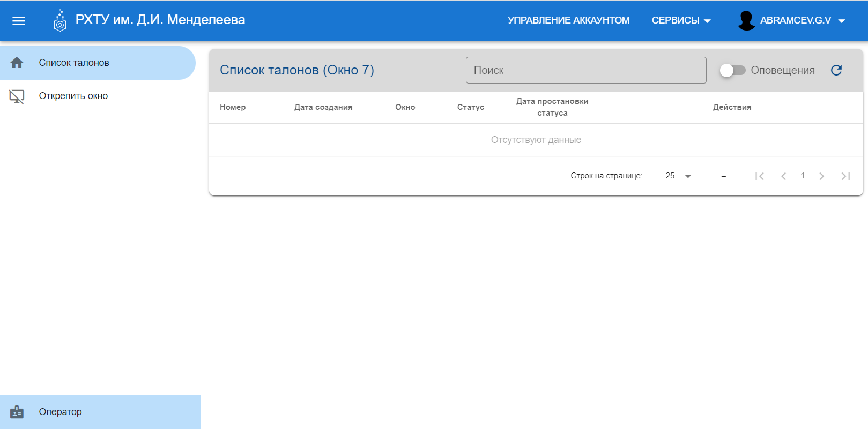Viewport: 868px width, 429px height.
Task: Click the Оператор role item
Action: point(61,412)
